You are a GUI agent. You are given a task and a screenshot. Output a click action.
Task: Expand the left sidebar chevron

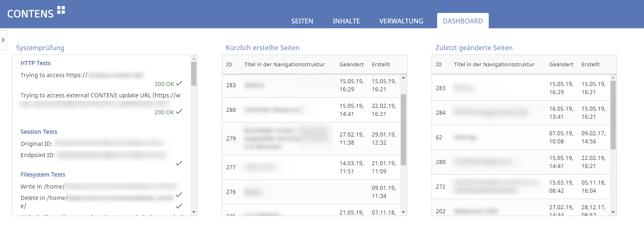click(x=3, y=40)
